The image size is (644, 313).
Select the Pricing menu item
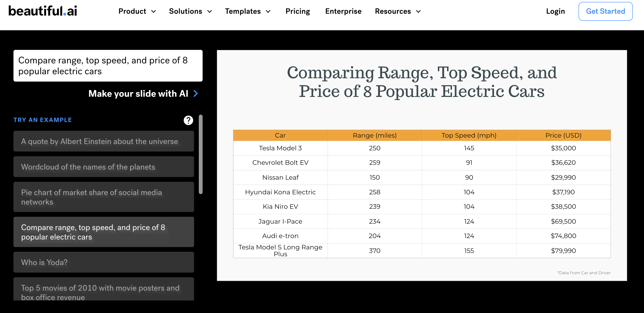[x=298, y=11]
